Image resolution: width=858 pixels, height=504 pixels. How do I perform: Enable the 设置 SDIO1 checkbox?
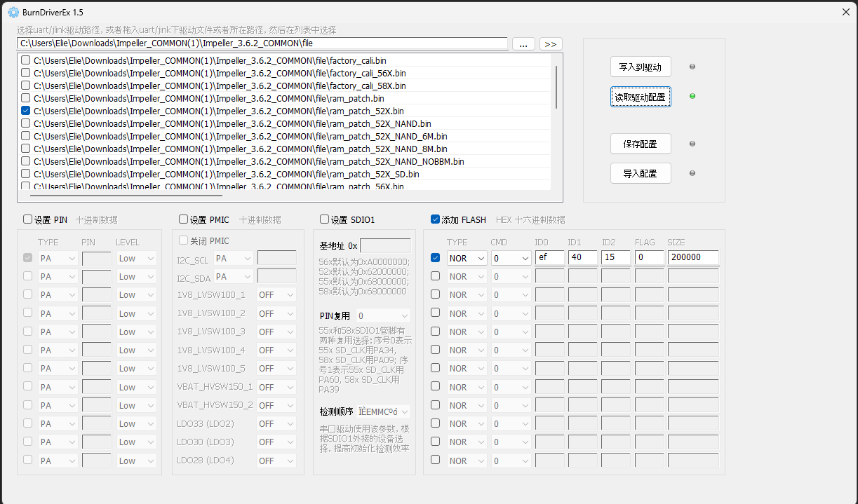[x=324, y=219]
